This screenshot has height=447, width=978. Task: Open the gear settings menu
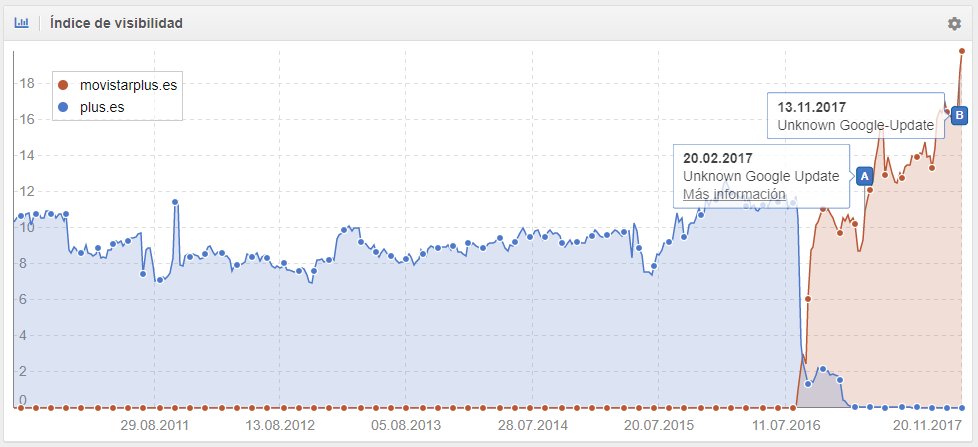954,24
